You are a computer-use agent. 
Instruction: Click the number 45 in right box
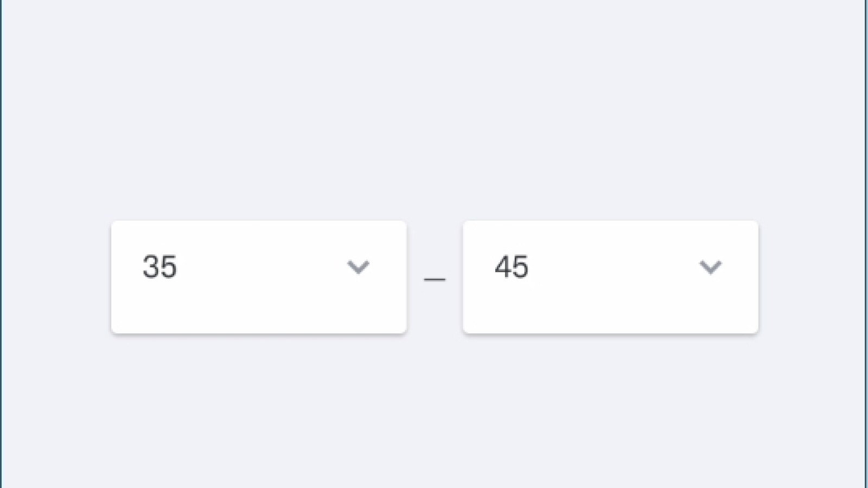(511, 267)
